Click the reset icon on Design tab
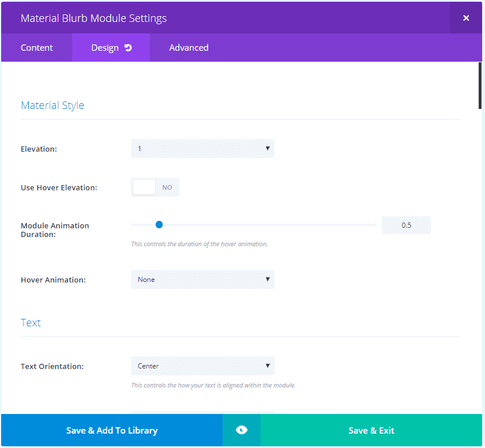485x448 pixels. (x=128, y=48)
